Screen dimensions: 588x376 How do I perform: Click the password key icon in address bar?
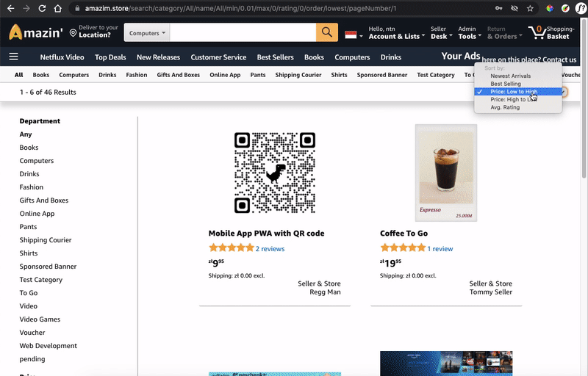pos(499,8)
